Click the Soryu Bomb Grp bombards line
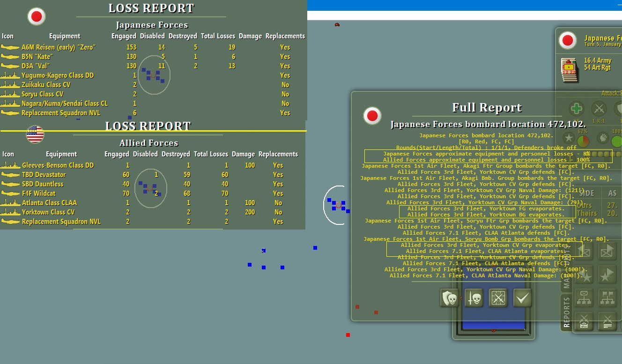The width and height of the screenshot is (622, 364). tap(486, 239)
